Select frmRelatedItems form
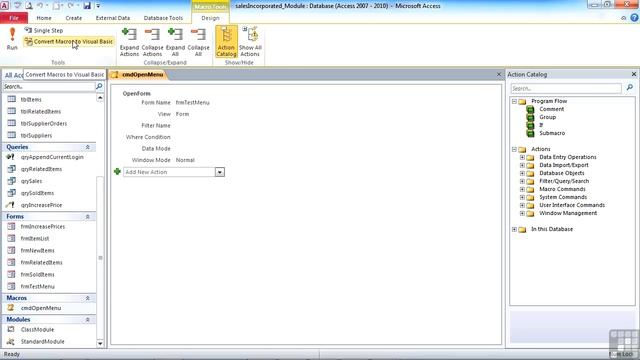This screenshot has height=360, width=640. 42,262
